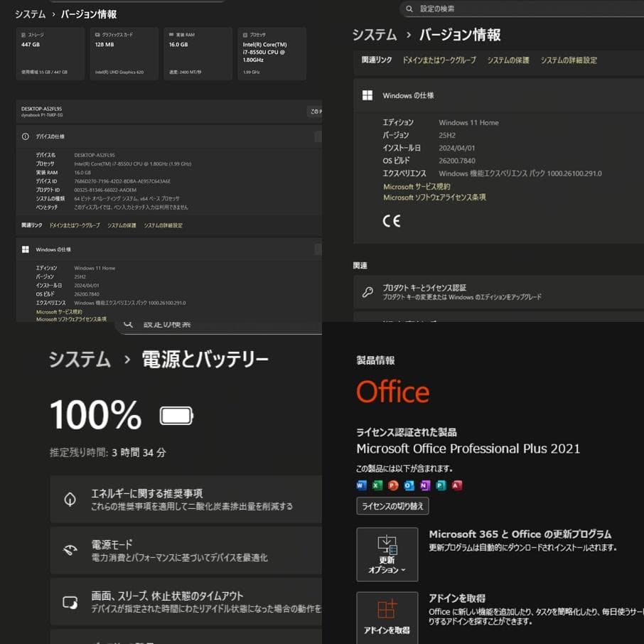Screen dimensions: 644x644
Task: Click the leaf icon for エネルギーに関する推奨事項
Action: (70, 499)
